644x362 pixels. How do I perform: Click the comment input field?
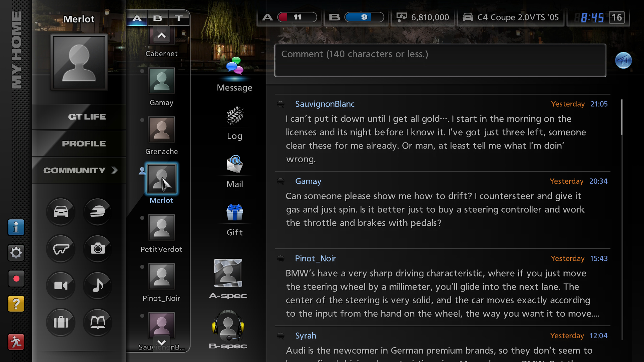tap(440, 61)
